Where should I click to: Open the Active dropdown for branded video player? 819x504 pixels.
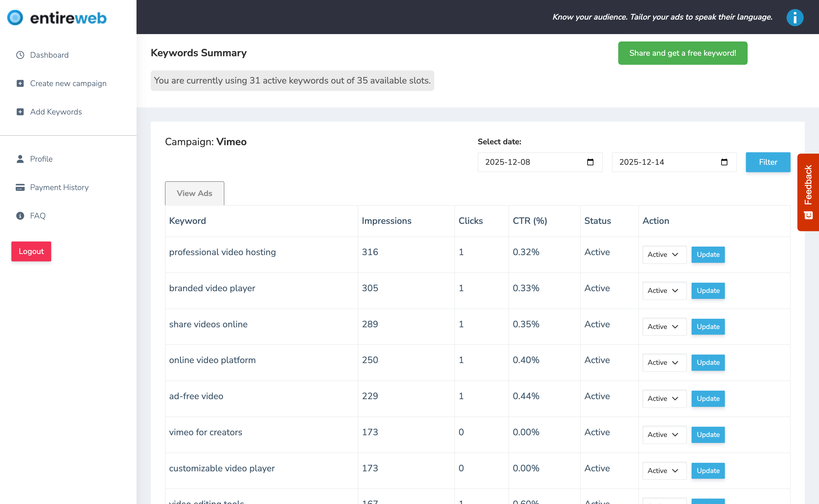[x=664, y=290]
